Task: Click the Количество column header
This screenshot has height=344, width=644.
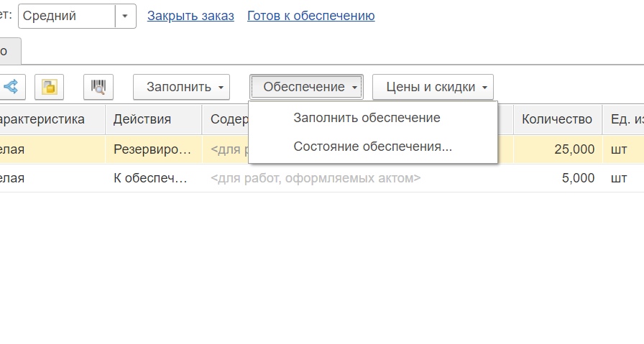Action: point(557,119)
